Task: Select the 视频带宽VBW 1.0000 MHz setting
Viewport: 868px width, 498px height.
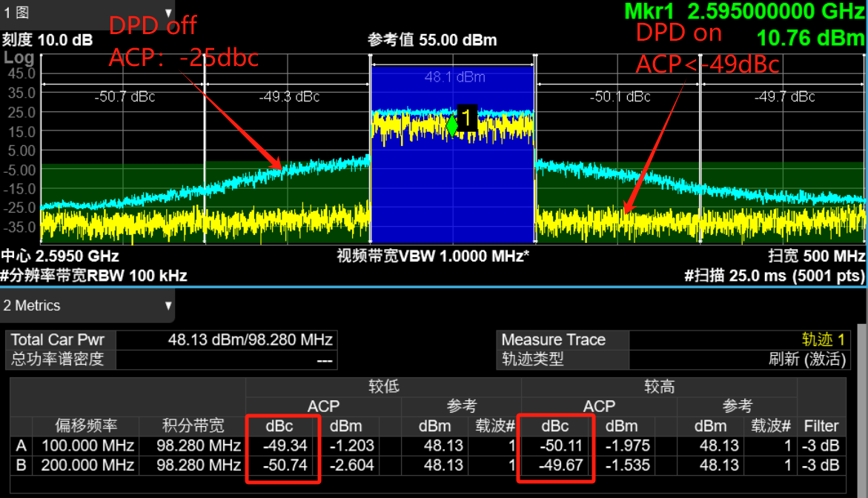Action: (433, 256)
